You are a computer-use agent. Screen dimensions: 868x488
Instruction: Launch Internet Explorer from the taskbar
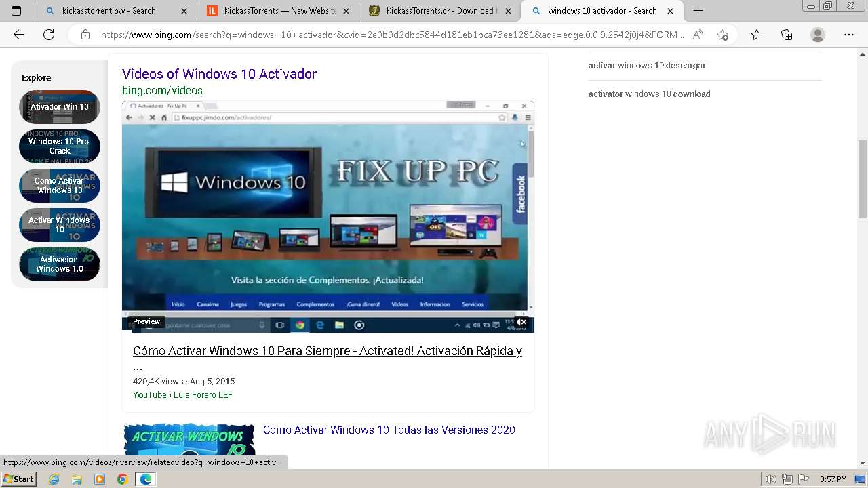click(x=54, y=479)
